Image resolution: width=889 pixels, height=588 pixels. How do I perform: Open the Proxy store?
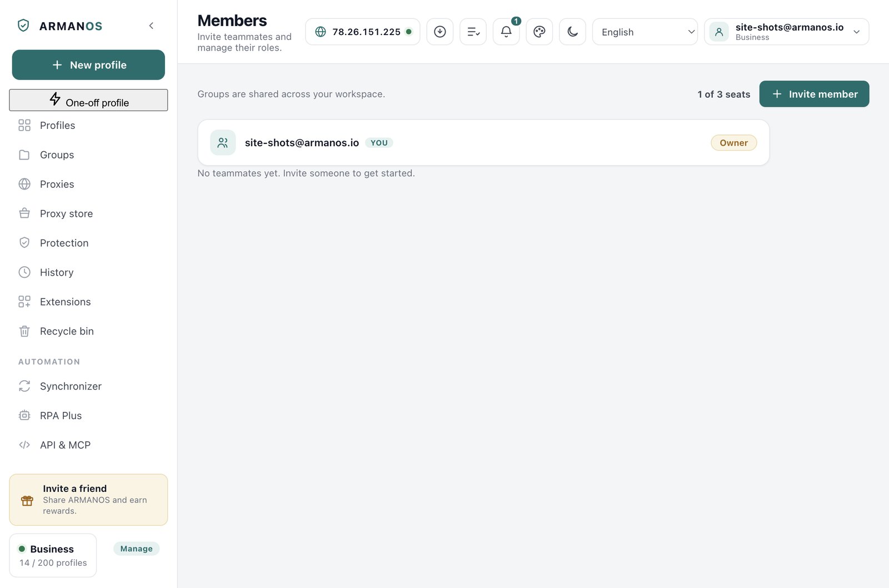(x=88, y=214)
